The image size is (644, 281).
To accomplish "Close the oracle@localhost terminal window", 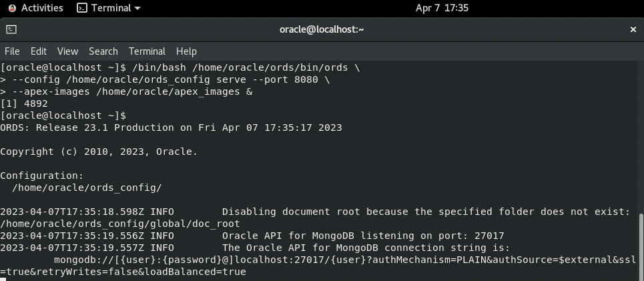I will pyautogui.click(x=633, y=29).
